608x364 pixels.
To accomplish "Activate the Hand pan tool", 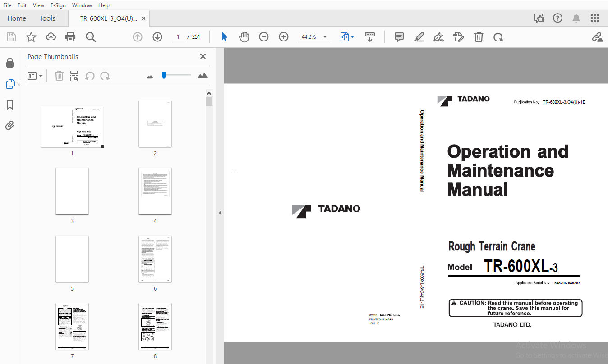I will 244,37.
